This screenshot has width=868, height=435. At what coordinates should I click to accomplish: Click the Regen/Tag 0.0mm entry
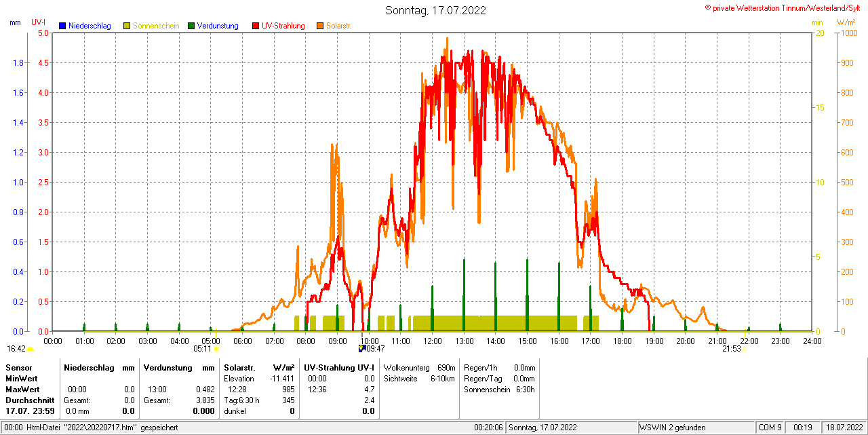click(500, 378)
